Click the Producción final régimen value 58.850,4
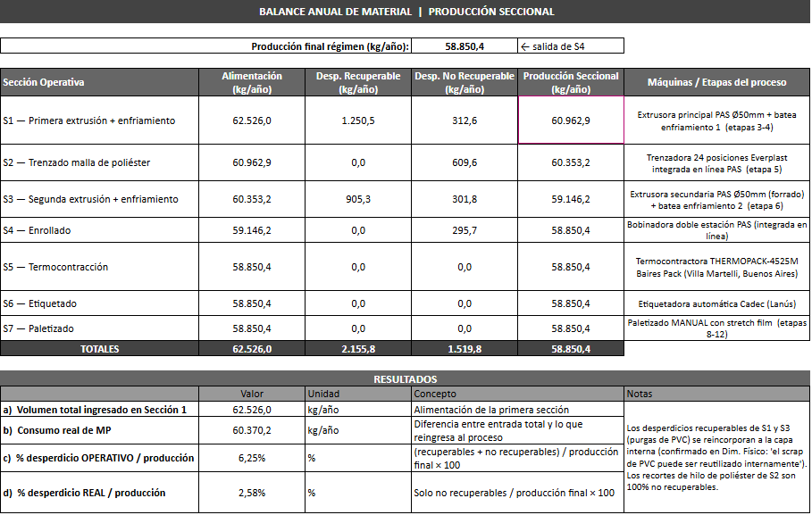The height and width of the screenshot is (515, 812). click(465, 46)
